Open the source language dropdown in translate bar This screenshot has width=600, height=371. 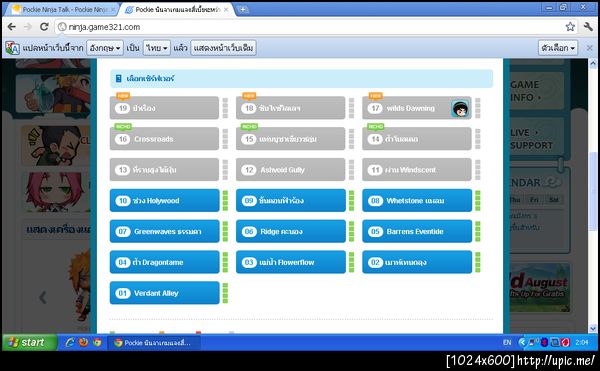click(105, 48)
